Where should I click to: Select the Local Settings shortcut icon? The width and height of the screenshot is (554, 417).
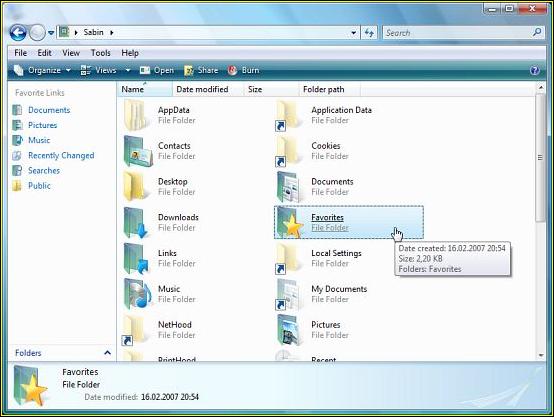pyautogui.click(x=288, y=259)
